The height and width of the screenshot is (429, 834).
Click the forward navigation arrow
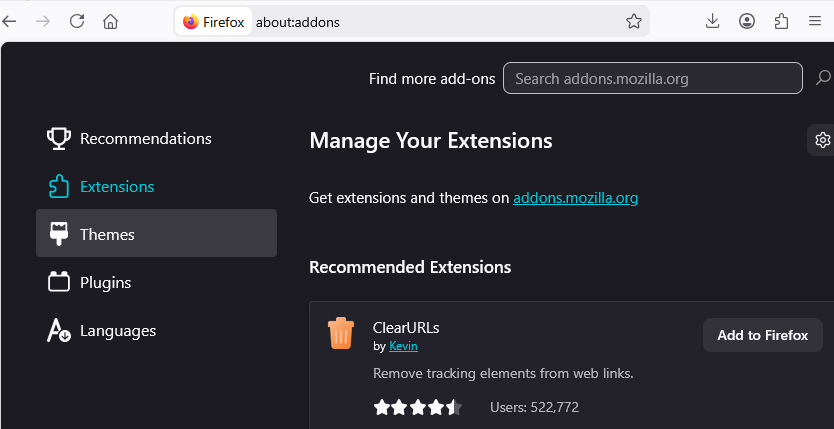[43, 22]
